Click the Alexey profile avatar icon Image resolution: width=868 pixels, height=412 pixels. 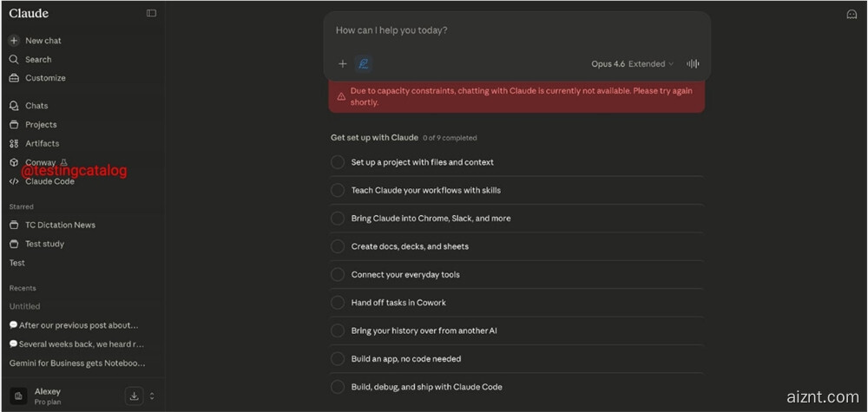click(x=18, y=396)
